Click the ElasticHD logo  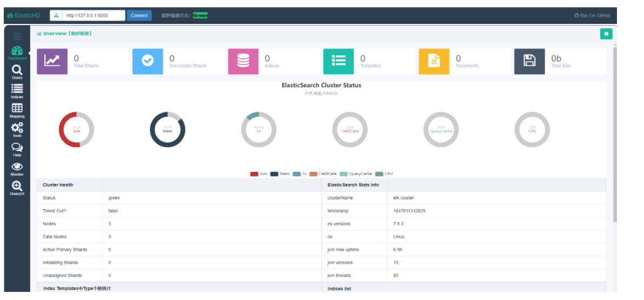pyautogui.click(x=23, y=16)
